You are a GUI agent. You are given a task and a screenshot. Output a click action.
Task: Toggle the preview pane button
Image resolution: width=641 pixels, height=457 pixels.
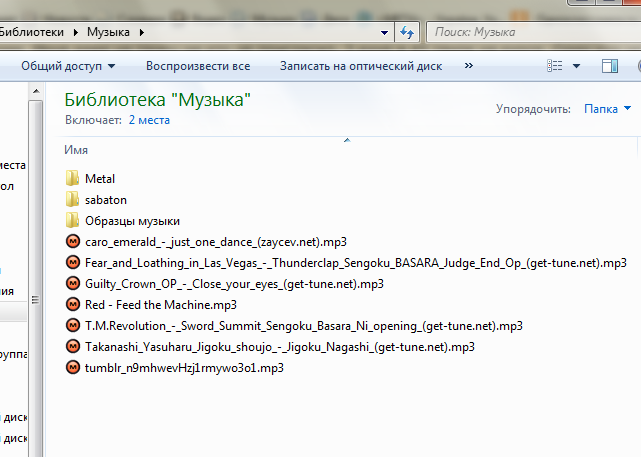click(610, 66)
